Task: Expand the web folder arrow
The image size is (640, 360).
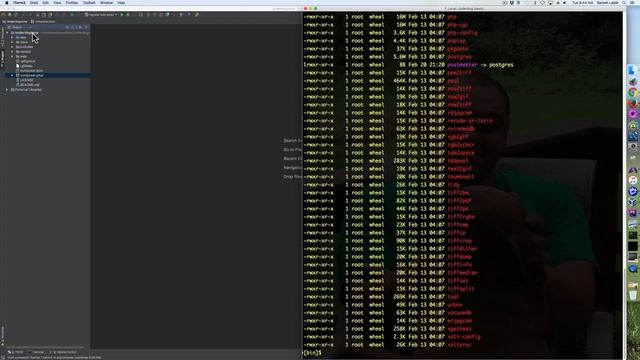Action: click(12, 56)
